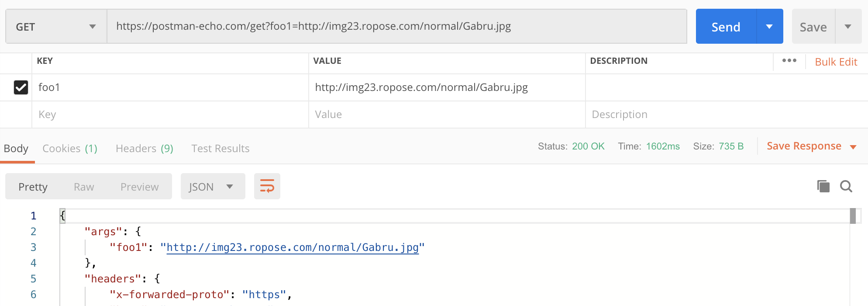Screen dimensions: 868x306
Task: Click the foo1 value cell with ropose URL
Action: tap(447, 87)
